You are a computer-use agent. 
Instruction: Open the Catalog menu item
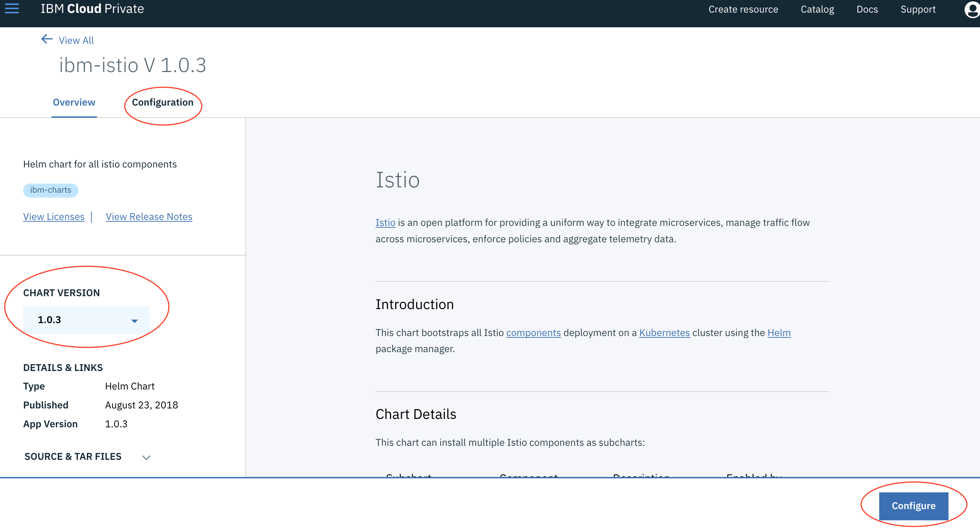(817, 9)
